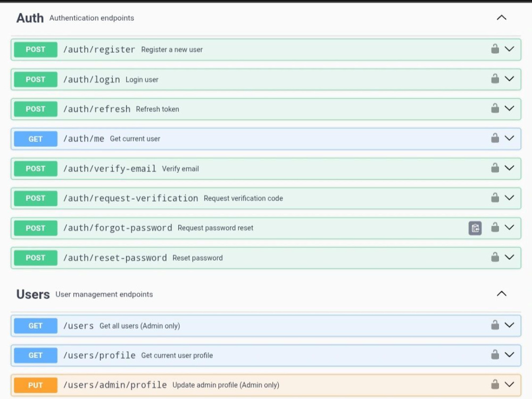Viewport: 532px width, 399px height.
Task: Click the lock icon on /auth/login row
Action: tap(495, 79)
